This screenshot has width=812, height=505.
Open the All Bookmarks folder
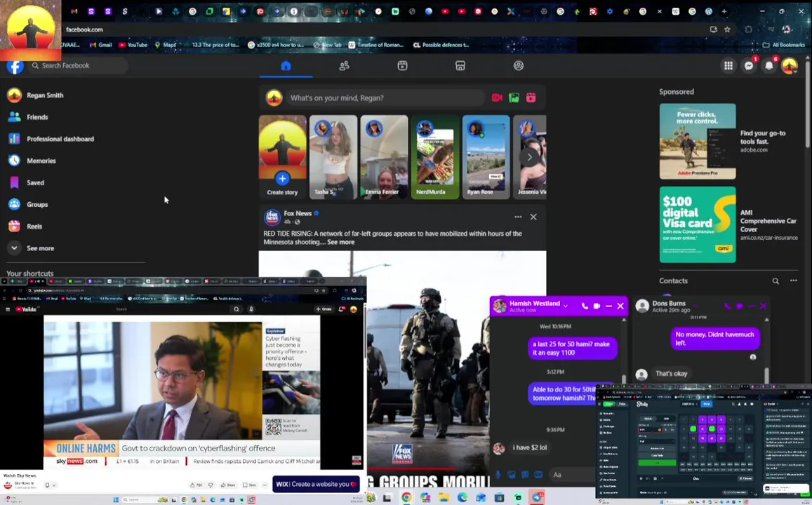(x=783, y=45)
